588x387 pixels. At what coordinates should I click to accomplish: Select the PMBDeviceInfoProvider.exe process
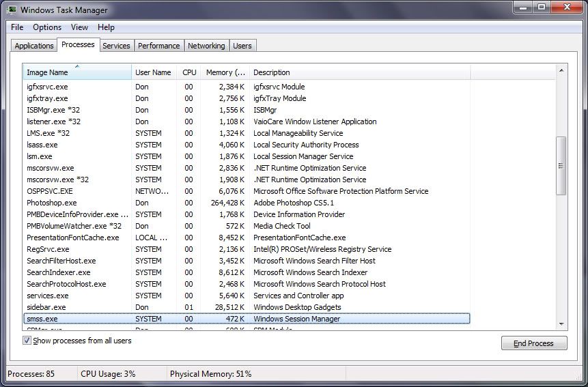(x=247, y=214)
